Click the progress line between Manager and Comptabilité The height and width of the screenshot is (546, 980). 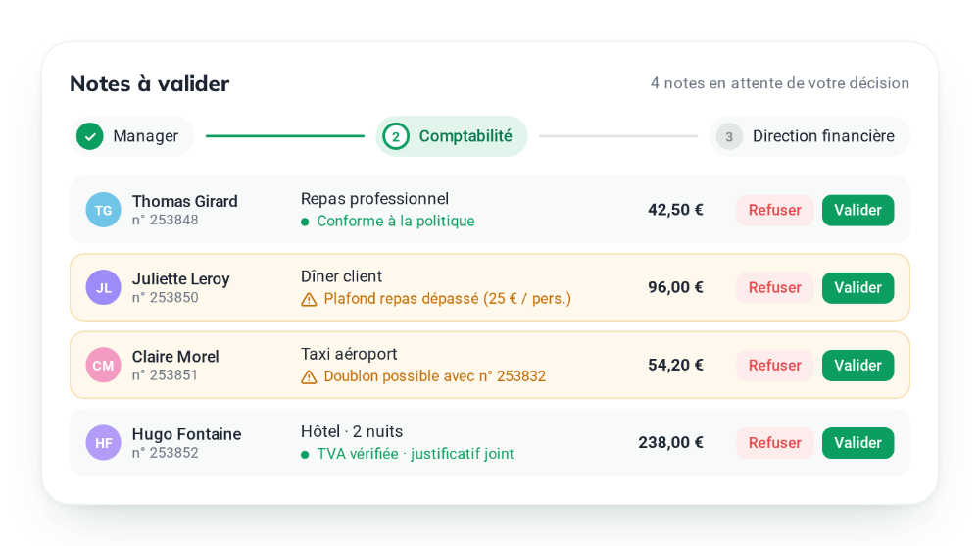click(285, 135)
